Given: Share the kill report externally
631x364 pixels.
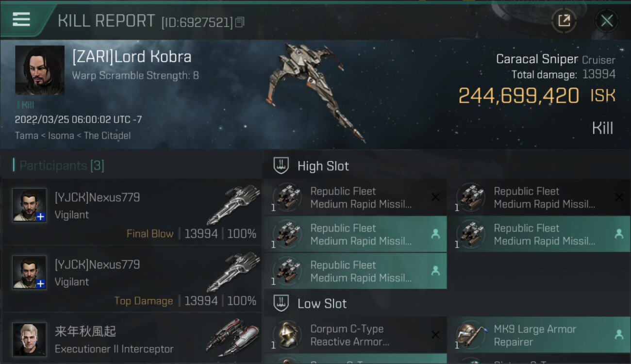Looking at the screenshot, I should click(564, 20).
